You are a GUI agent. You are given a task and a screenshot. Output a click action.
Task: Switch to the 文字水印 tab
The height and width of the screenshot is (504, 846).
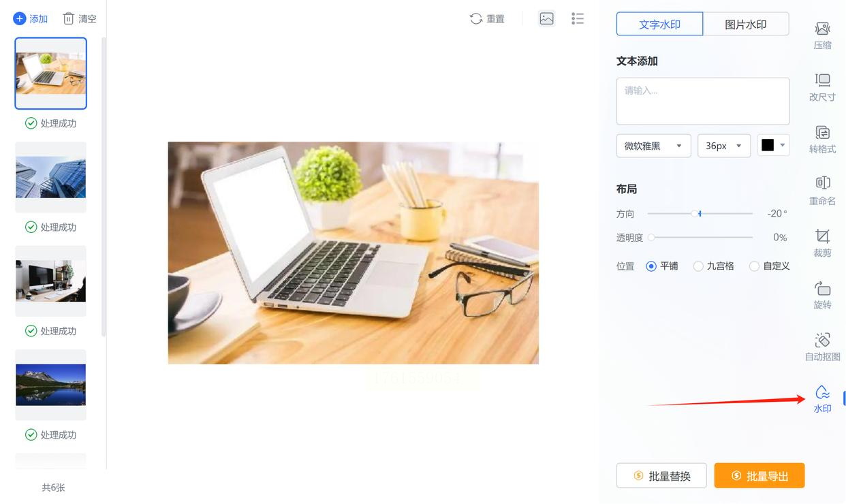tap(659, 24)
